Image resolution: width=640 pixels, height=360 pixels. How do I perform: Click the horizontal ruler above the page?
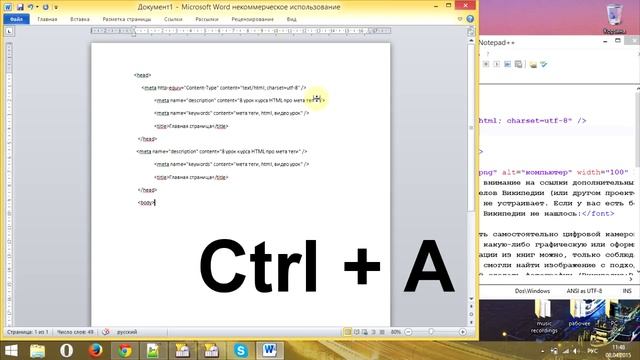point(241,31)
